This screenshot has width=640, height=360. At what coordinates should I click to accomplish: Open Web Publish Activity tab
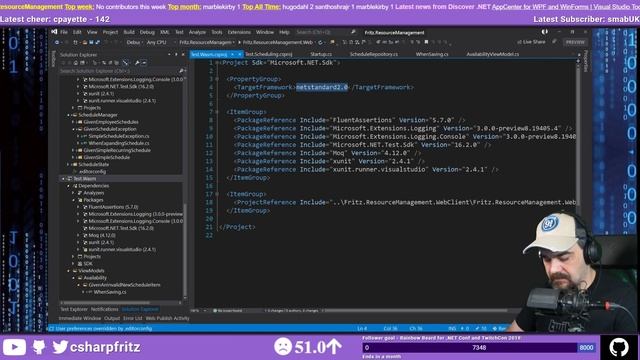point(167,318)
